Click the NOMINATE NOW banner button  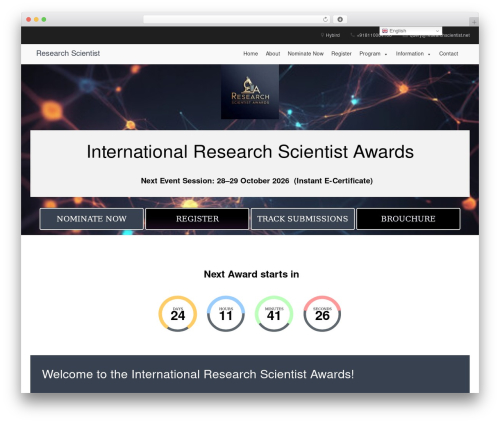point(91,219)
